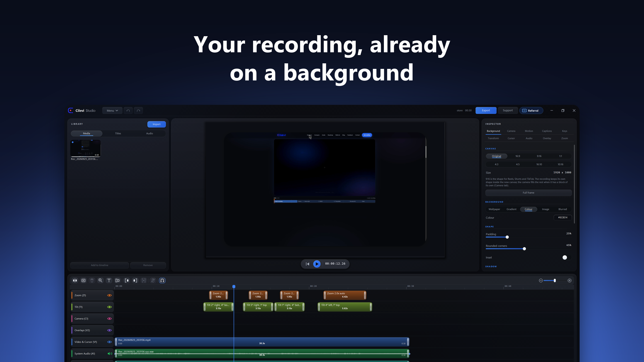Zoom out timeline with minus icon
The image size is (644, 362).
[x=541, y=280]
